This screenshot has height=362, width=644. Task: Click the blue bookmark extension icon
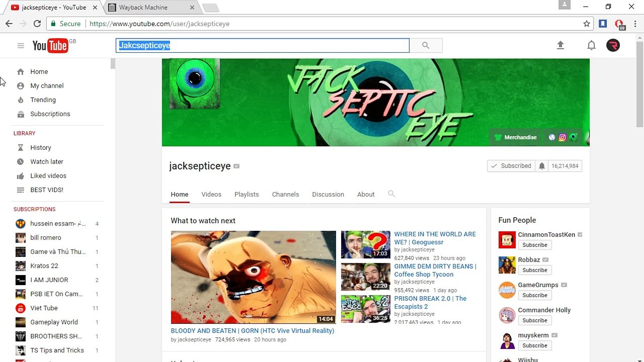603,24
